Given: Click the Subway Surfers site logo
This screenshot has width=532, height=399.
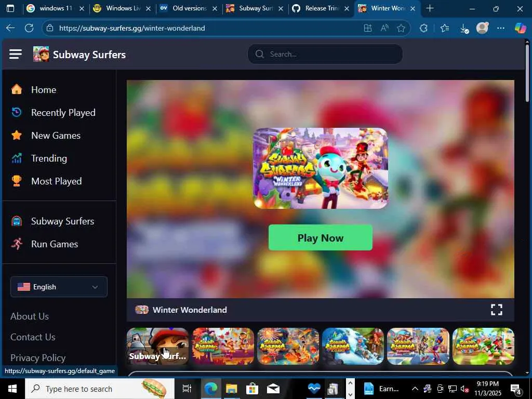Looking at the screenshot, I should tap(79, 54).
